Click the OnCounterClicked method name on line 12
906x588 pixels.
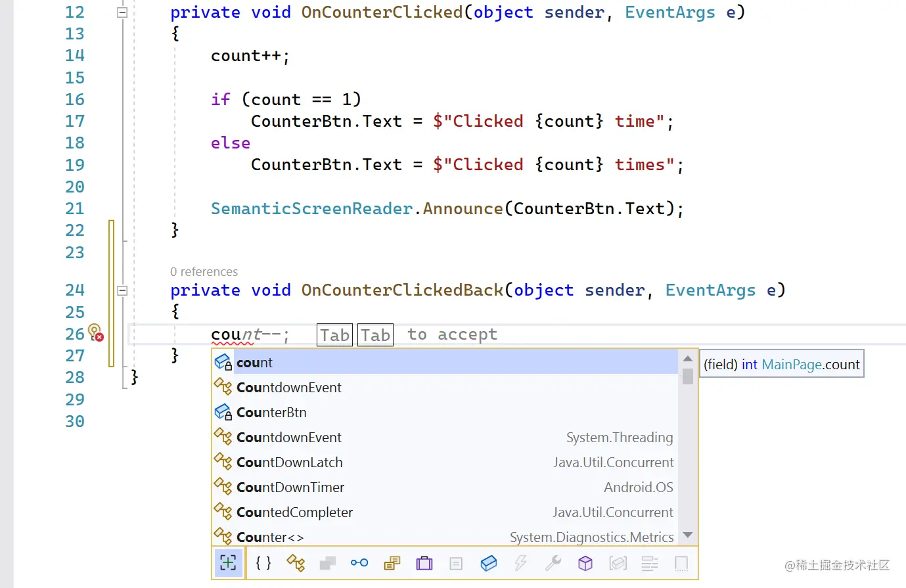tap(382, 12)
